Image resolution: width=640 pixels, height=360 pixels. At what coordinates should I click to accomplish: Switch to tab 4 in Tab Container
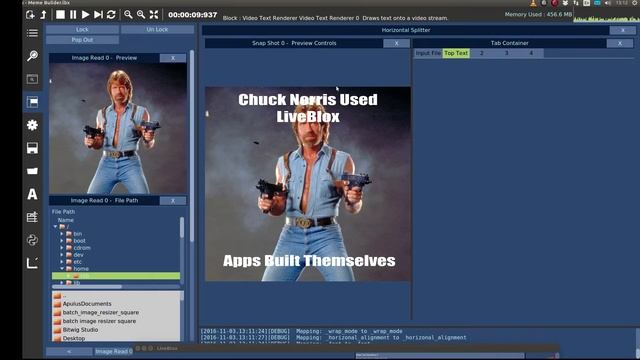[531, 53]
